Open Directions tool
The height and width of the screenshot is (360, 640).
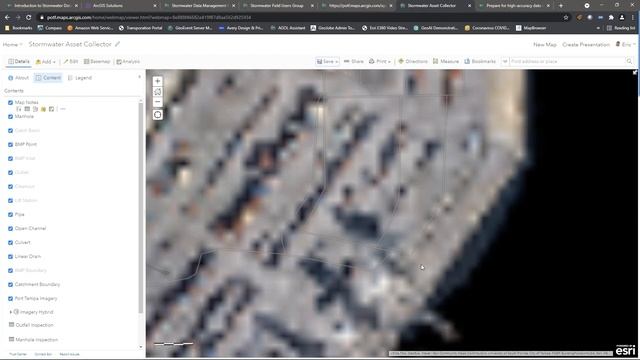point(413,61)
